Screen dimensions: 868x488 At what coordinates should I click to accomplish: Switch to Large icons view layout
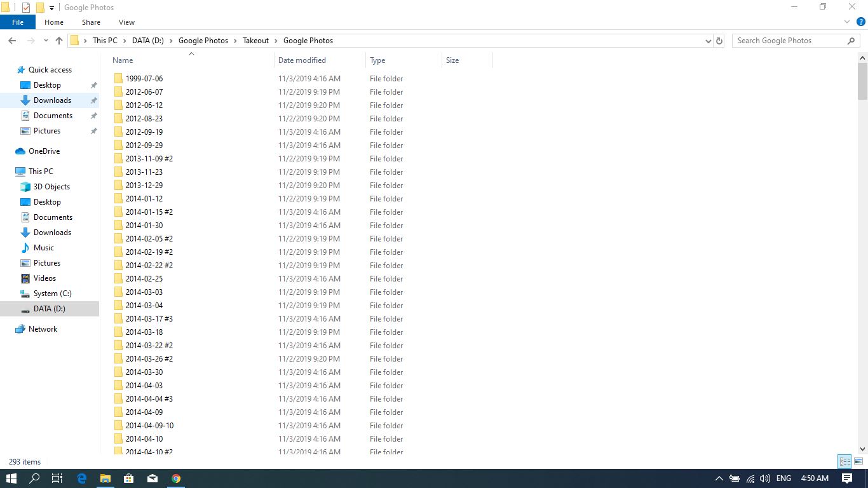[x=858, y=462]
